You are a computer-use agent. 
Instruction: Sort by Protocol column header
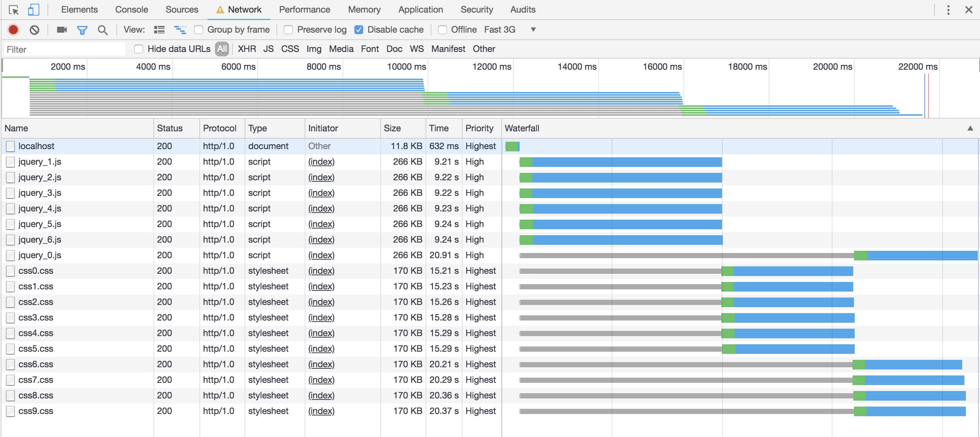tap(222, 128)
